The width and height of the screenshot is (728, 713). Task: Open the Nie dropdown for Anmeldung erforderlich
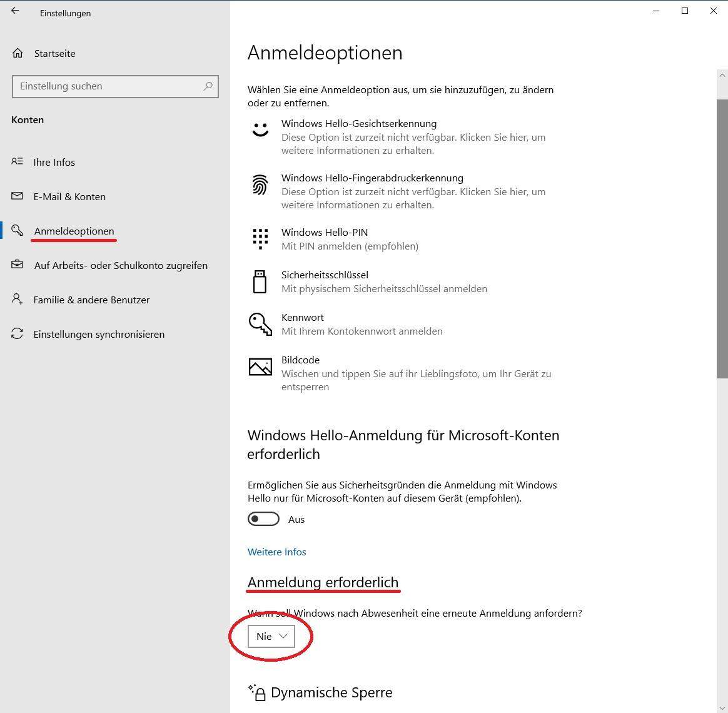(x=271, y=636)
